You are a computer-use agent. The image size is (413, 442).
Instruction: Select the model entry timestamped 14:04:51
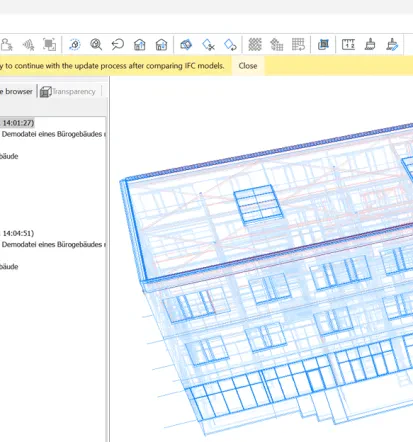coord(17,233)
